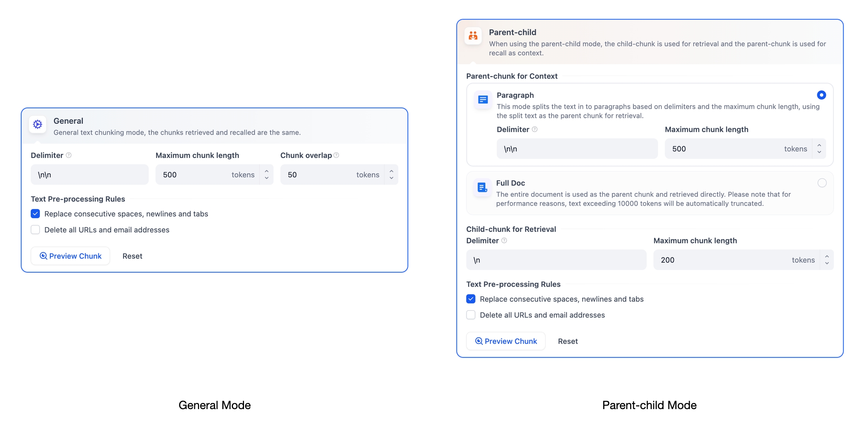The width and height of the screenshot is (868, 438).
Task: Increase General maximum chunk length stepper
Action: 267,171
